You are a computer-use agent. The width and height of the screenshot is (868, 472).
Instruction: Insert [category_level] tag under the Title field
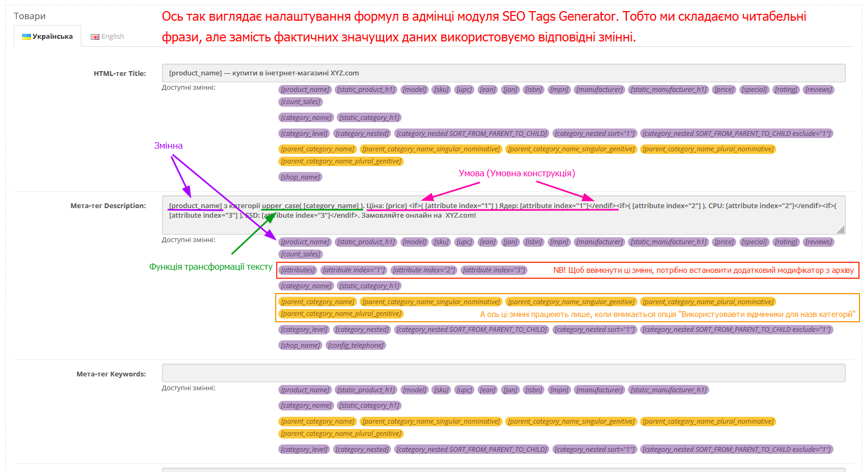click(304, 134)
